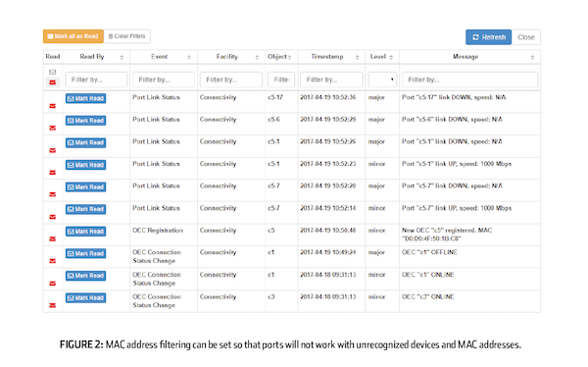Sort by Timestamp column
The height and width of the screenshot is (367, 588).
click(357, 57)
